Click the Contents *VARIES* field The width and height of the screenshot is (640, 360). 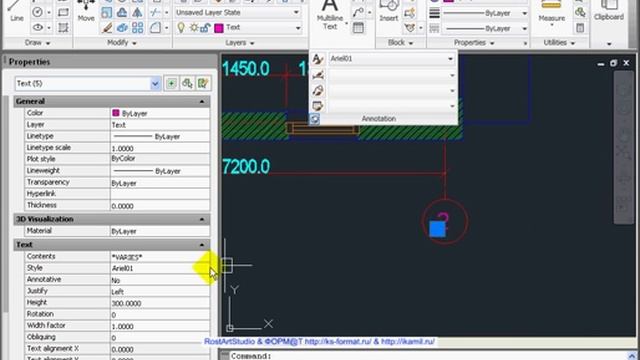[160, 257]
